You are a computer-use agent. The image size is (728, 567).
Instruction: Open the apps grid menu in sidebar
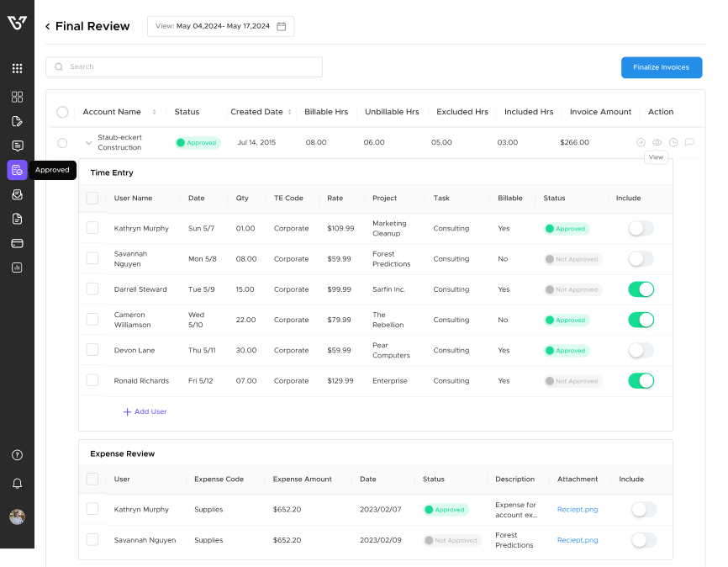pos(17,68)
